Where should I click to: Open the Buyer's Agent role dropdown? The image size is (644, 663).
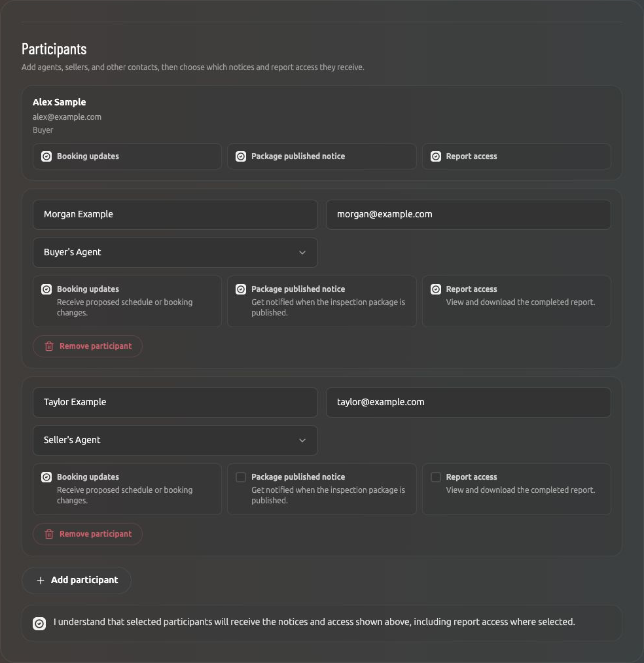pos(175,253)
